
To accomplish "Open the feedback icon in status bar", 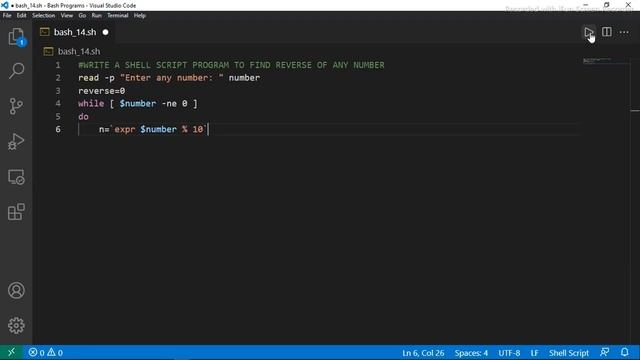I will [604, 352].
